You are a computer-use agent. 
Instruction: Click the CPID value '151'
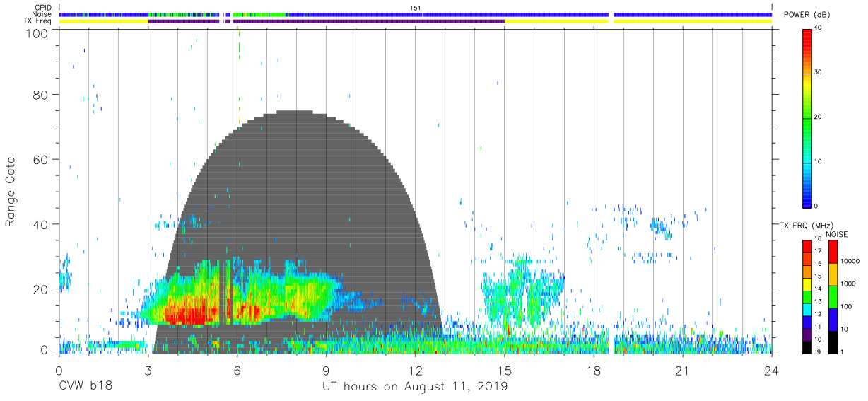(x=416, y=8)
